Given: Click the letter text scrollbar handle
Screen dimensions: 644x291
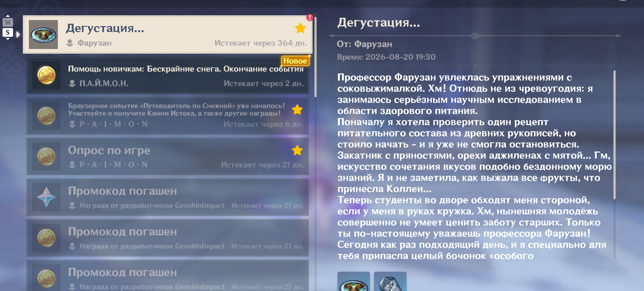Looking at the screenshot, I should (614, 135).
